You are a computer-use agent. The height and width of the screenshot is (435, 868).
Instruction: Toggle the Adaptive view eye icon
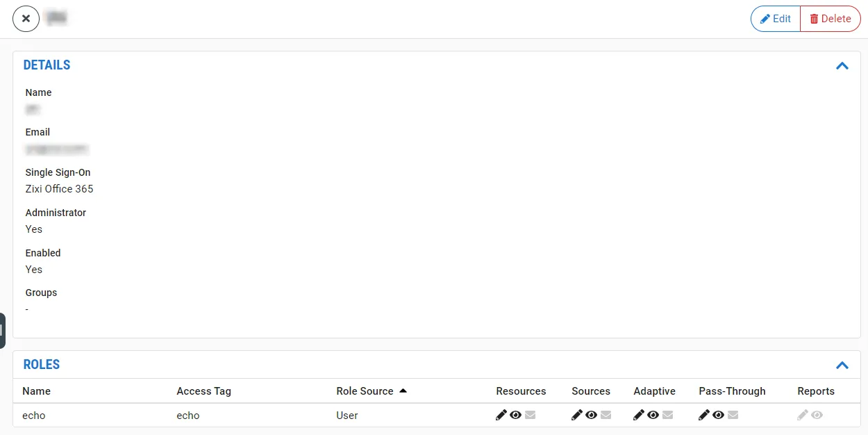(653, 415)
